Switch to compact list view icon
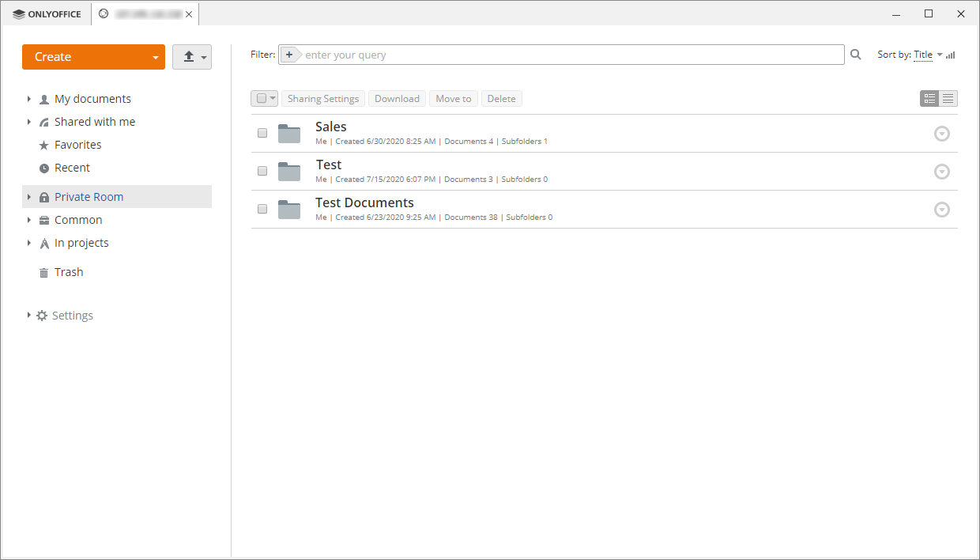The width and height of the screenshot is (980, 560). click(x=948, y=99)
